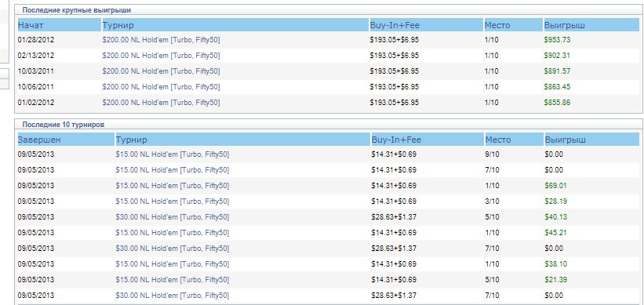Open the $200.00 tournament link dated 01/28/2012

[161, 40]
